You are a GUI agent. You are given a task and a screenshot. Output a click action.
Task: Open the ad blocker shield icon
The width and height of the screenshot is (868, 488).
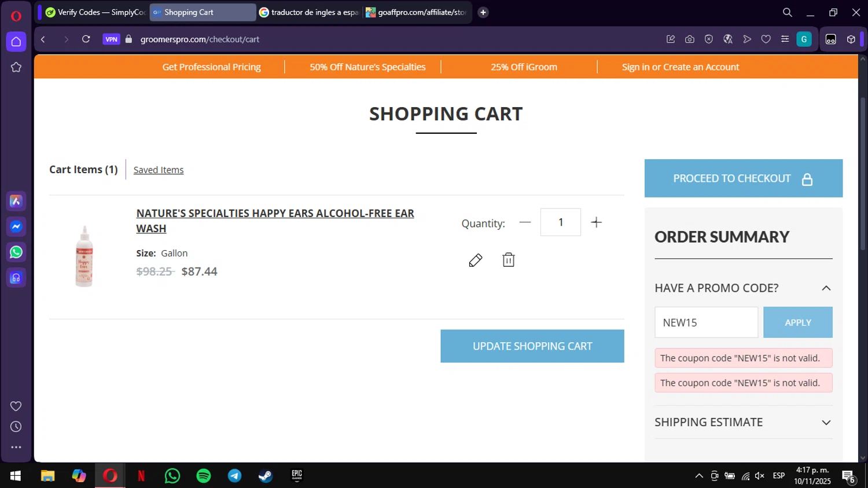709,39
